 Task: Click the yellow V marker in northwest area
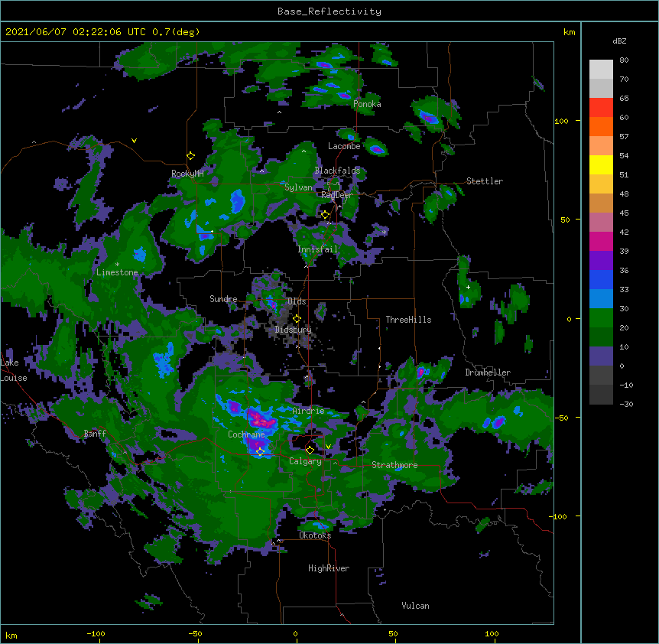pos(134,141)
